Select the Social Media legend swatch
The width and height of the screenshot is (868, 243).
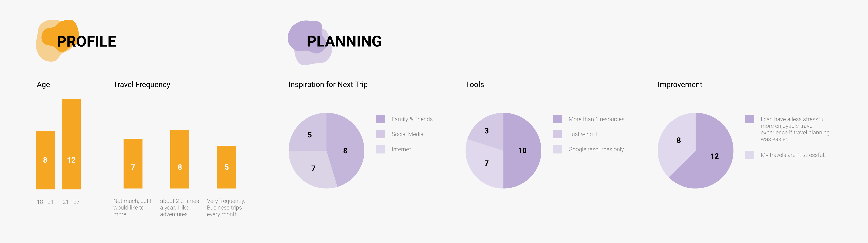[x=380, y=134]
